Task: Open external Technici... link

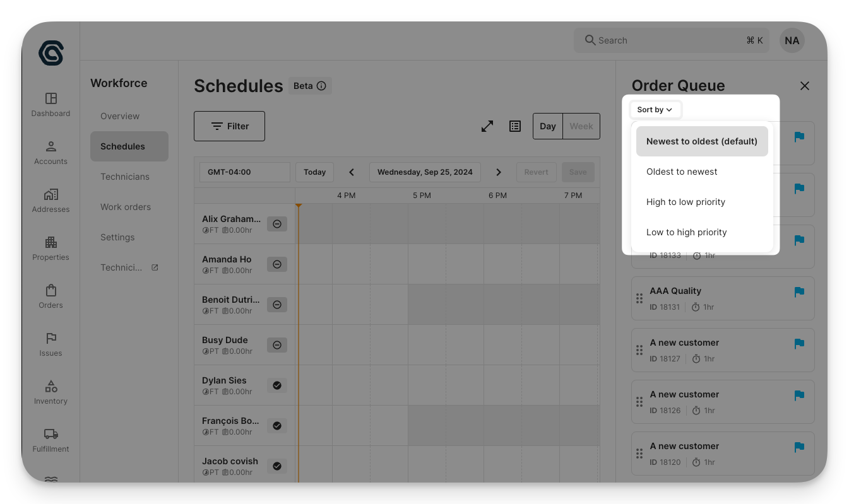Action: click(129, 267)
